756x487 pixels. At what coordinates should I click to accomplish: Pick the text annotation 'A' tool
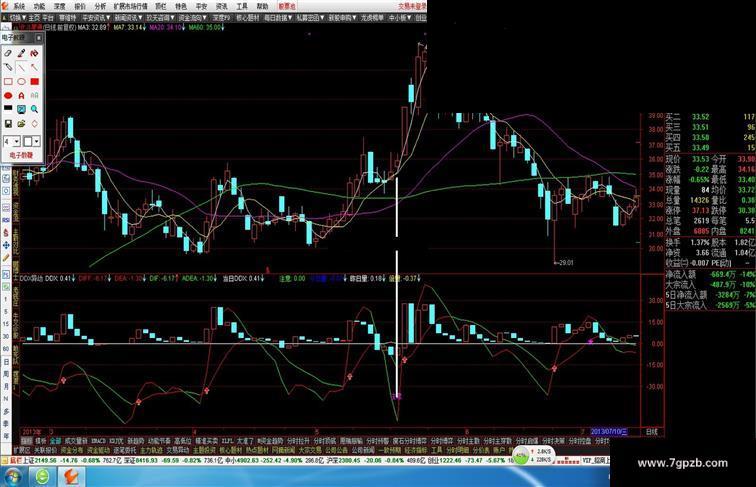click(x=21, y=95)
